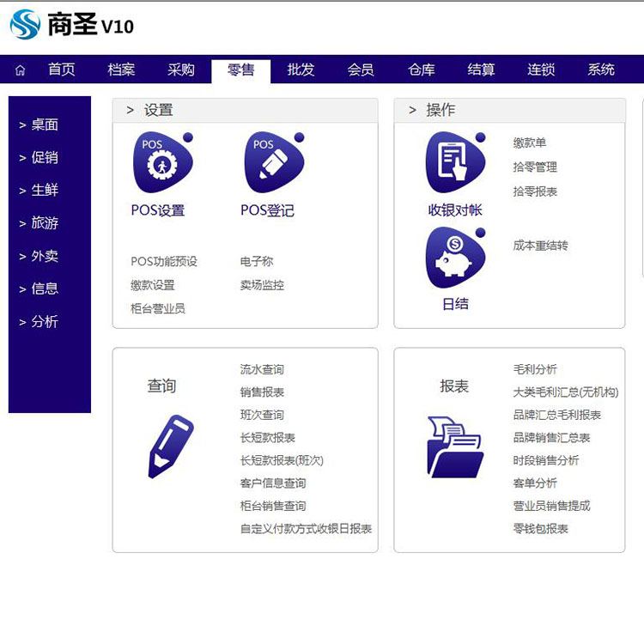
Task: Switch to the 采购 tab
Action: pyautogui.click(x=180, y=70)
